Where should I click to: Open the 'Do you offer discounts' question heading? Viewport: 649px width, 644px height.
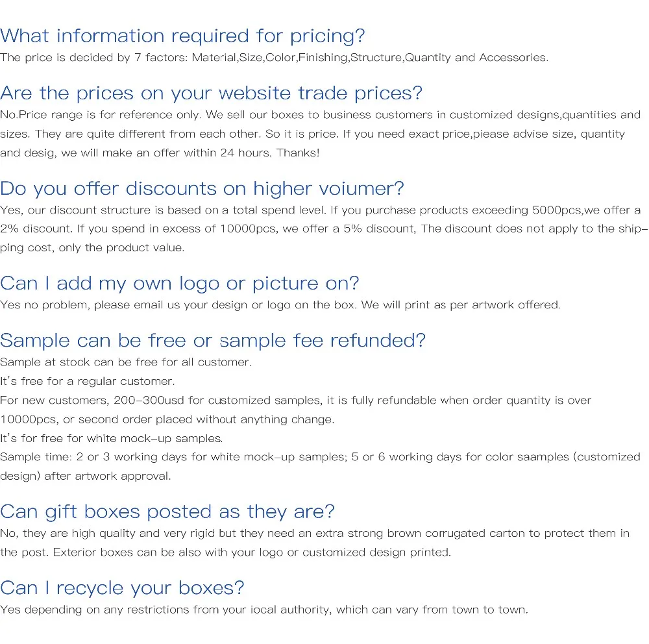[202, 189]
